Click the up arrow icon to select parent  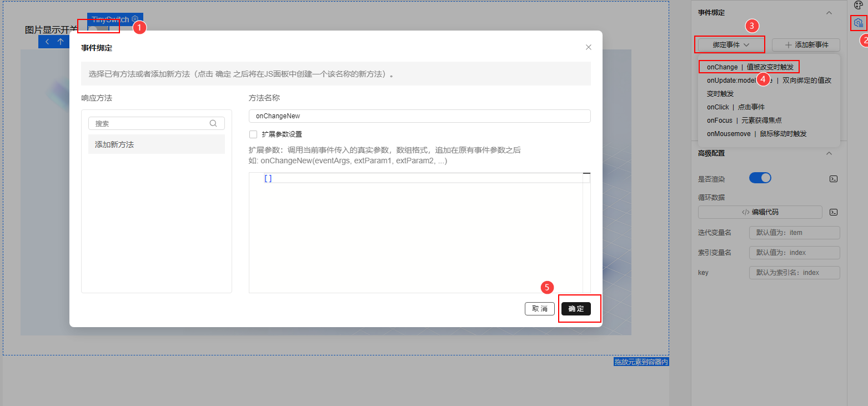click(61, 41)
